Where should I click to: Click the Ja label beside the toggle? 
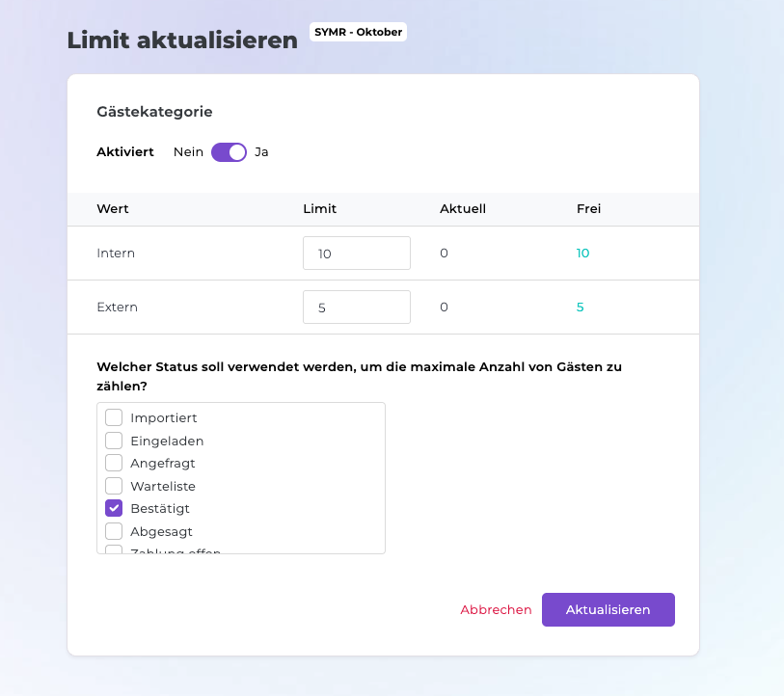tap(261, 152)
